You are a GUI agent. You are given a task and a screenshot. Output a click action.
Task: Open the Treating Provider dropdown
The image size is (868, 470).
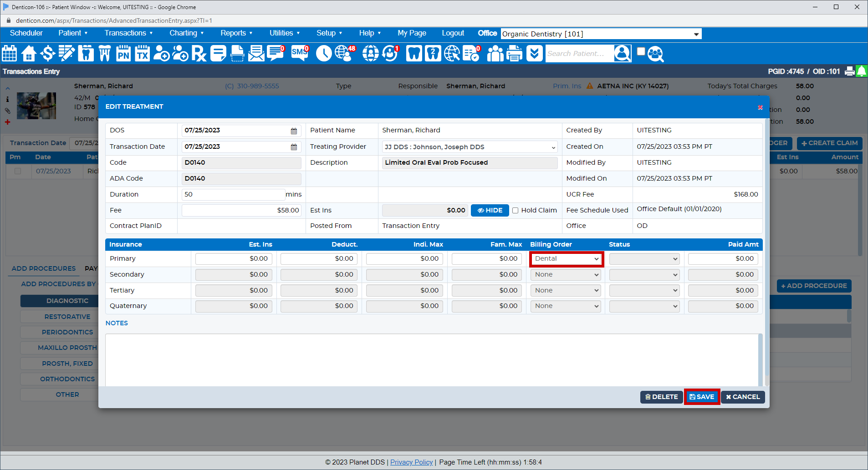[x=469, y=147]
